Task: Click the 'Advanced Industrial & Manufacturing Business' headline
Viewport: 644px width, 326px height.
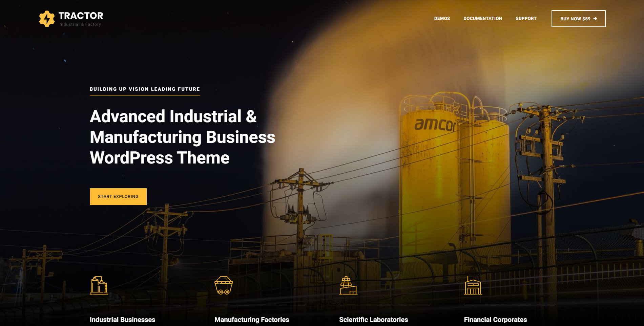Action: coord(183,137)
